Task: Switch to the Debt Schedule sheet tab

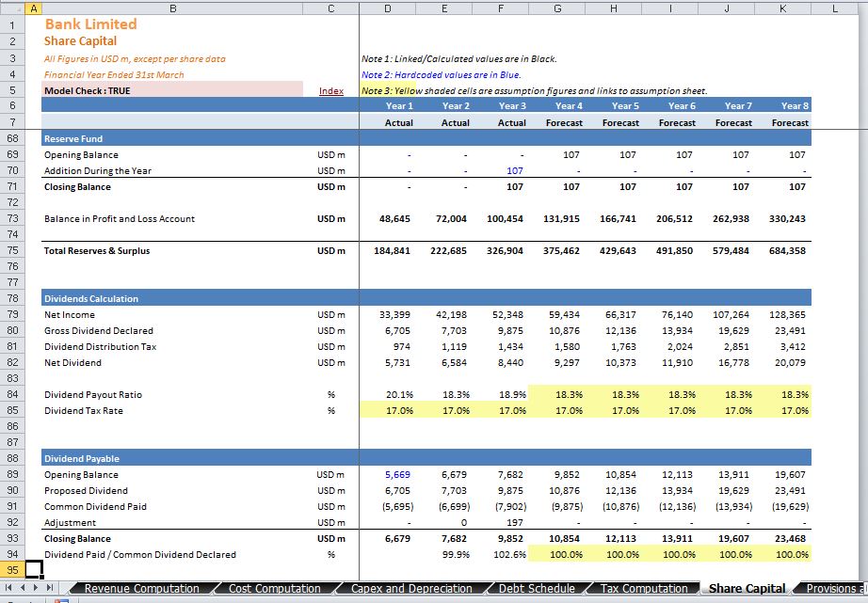Action: click(x=537, y=589)
